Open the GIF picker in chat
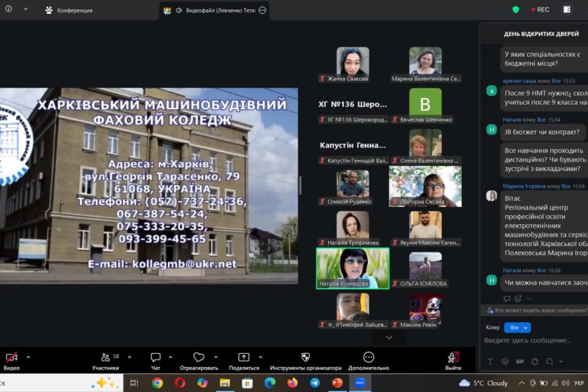Viewport: 588px width, 392px height. (x=520, y=361)
